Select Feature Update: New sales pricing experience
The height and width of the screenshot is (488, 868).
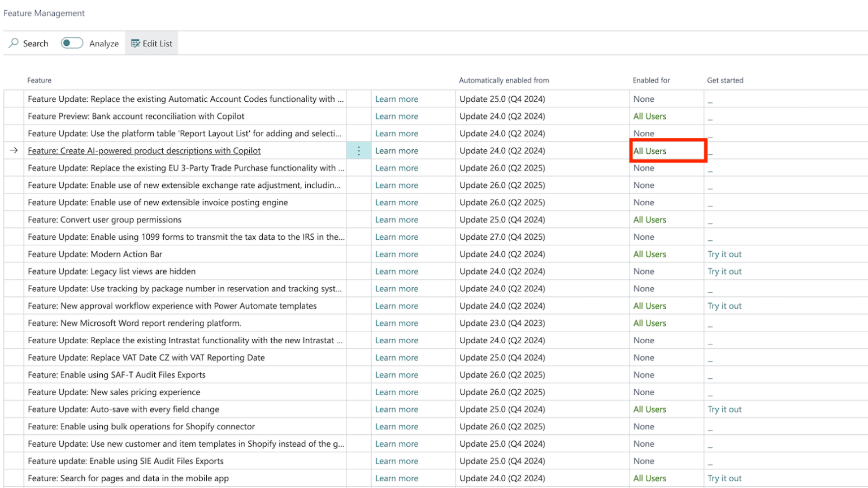(114, 392)
